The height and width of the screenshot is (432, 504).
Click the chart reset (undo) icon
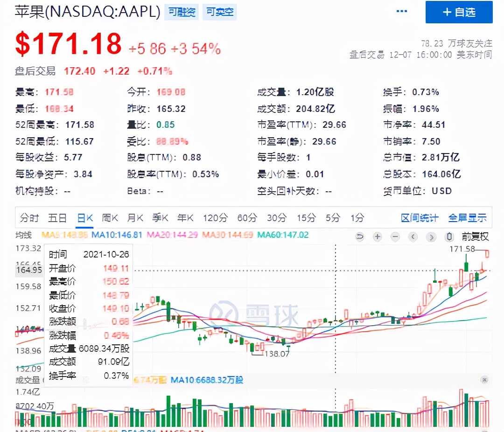tap(360, 236)
